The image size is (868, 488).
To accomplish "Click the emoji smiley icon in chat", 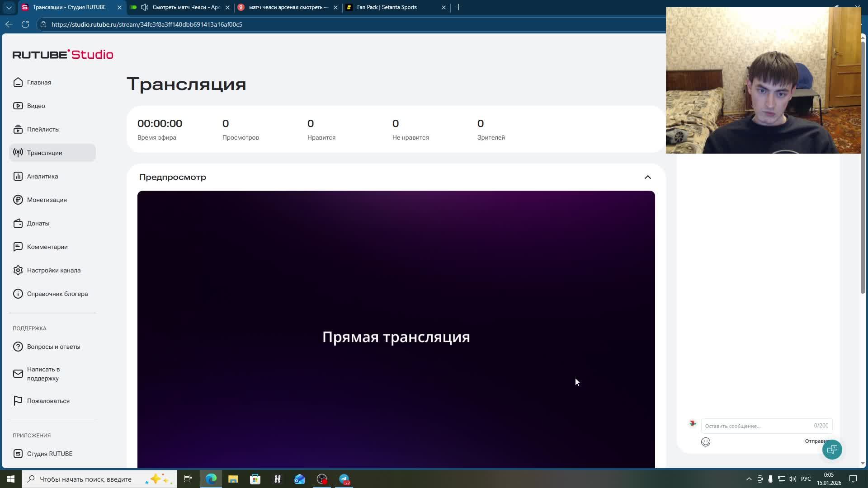I will [x=705, y=442].
